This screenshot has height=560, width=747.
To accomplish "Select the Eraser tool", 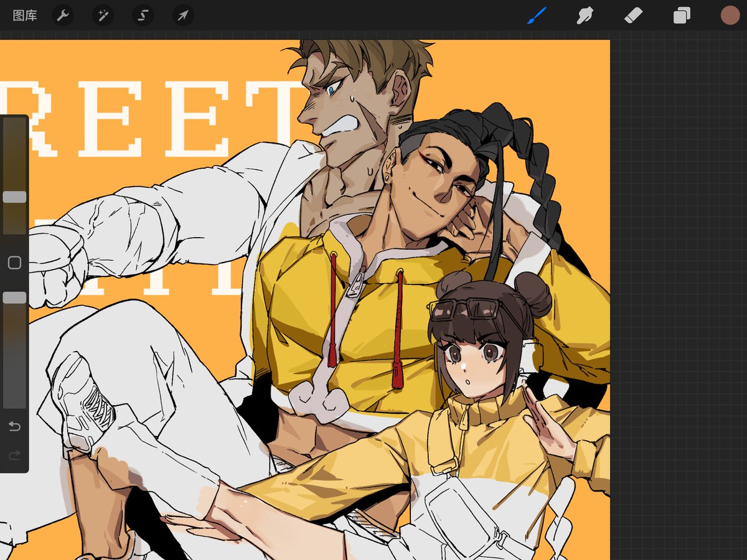I will 633,16.
